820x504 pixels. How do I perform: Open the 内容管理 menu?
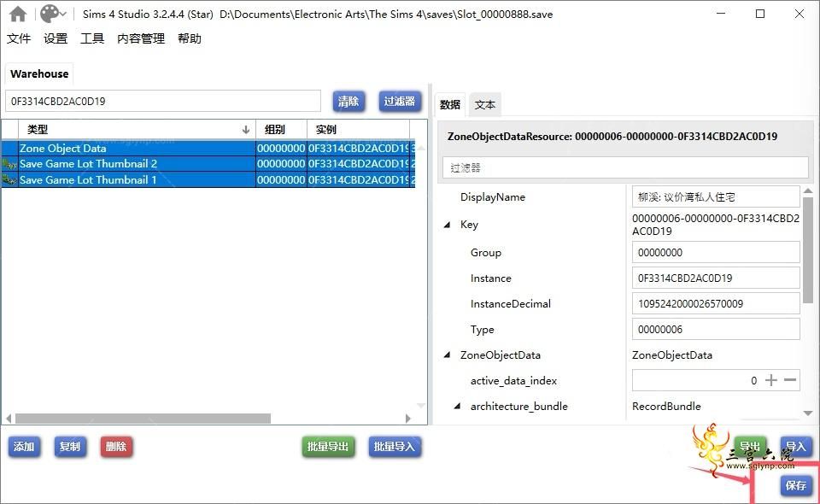tap(141, 38)
